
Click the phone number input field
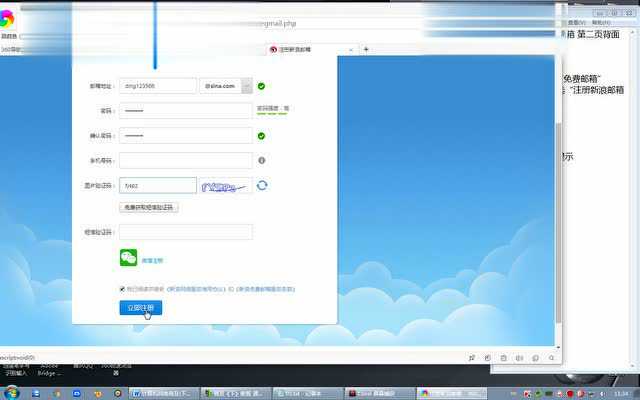pyautogui.click(x=185, y=160)
